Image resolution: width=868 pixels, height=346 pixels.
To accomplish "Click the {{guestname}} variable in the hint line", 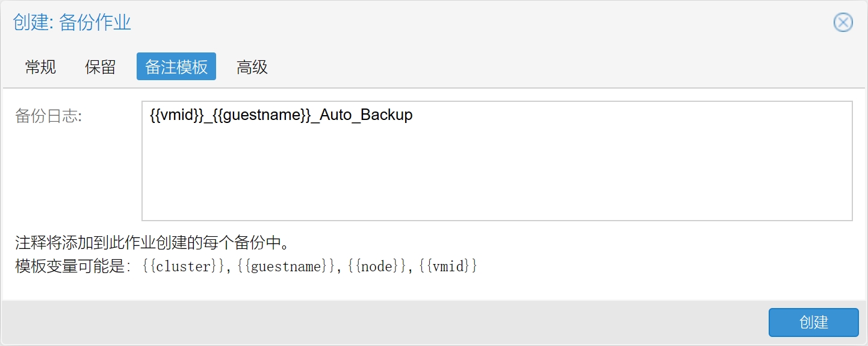I will tap(285, 266).
